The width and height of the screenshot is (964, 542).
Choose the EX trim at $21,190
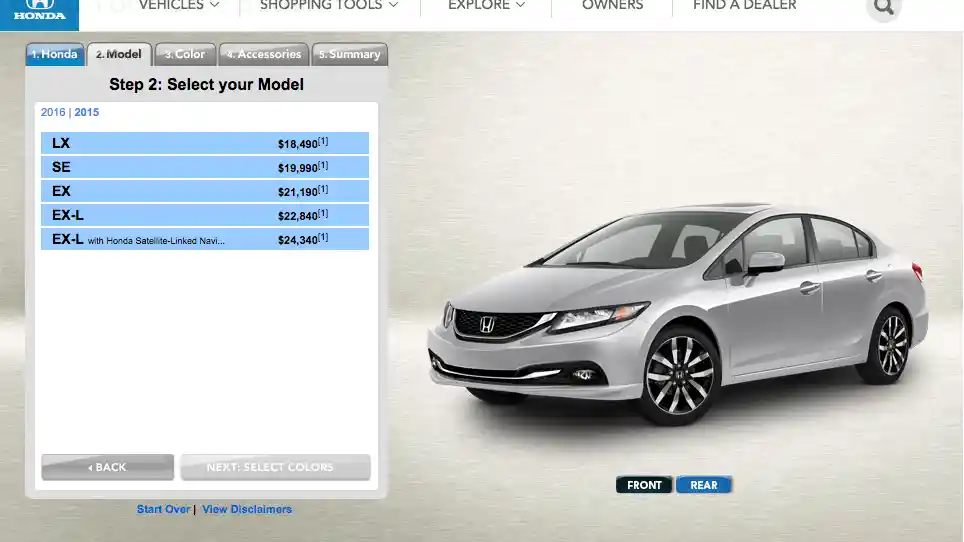205,191
